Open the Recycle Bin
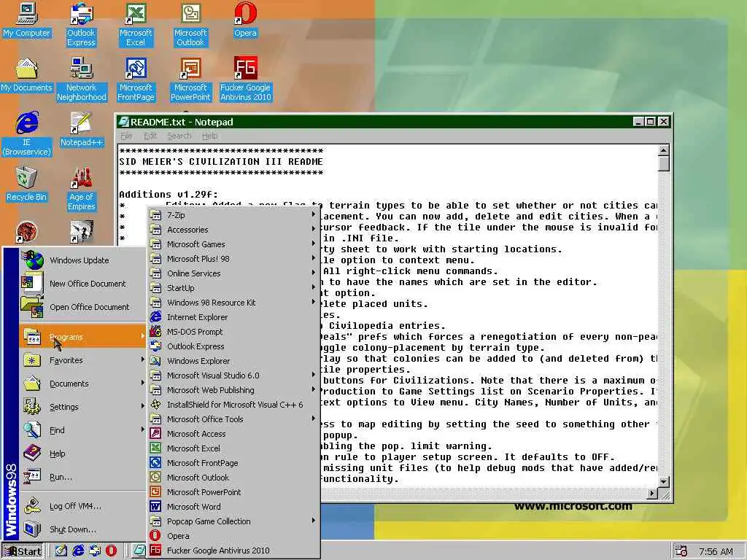The image size is (747, 560). [x=27, y=184]
